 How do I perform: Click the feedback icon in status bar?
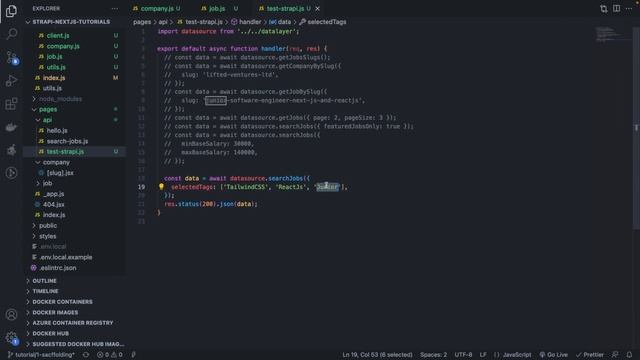point(615,355)
